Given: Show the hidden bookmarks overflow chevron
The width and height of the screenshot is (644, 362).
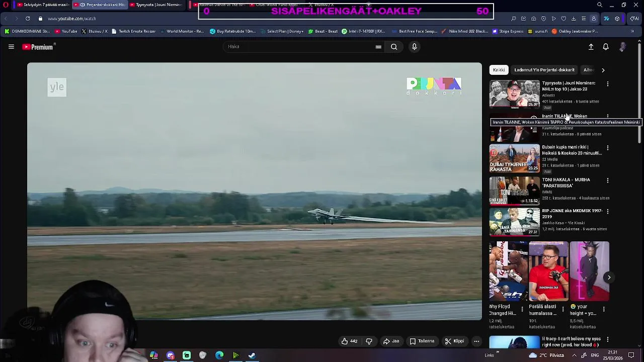Looking at the screenshot, I should (x=632, y=31).
